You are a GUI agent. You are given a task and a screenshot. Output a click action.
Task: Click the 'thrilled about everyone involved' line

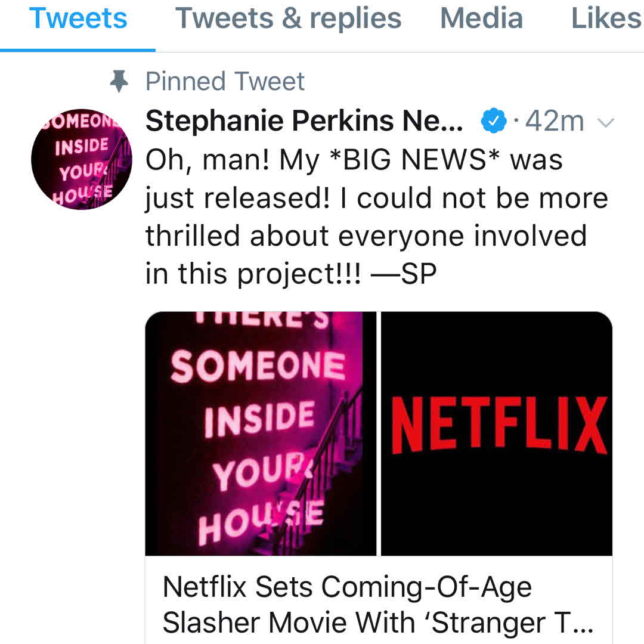366,236
